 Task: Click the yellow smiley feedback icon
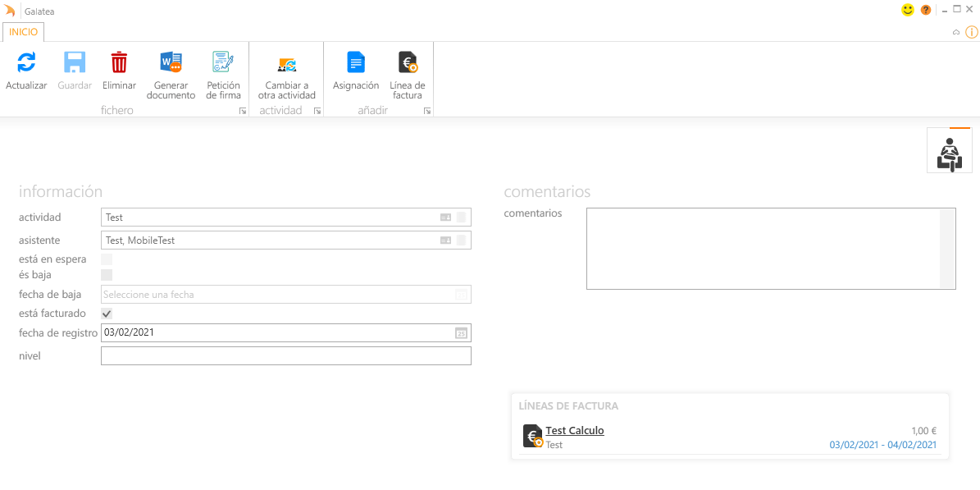pos(908,10)
